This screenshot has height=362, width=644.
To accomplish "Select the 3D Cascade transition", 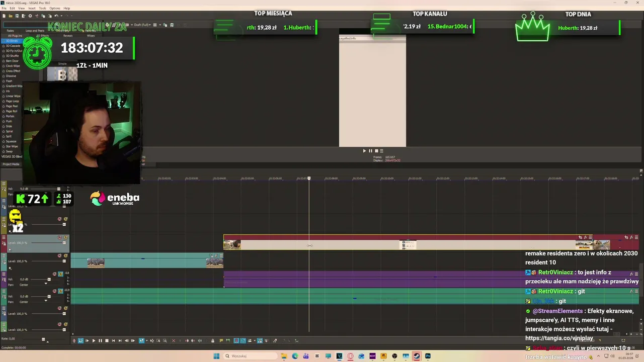I will coord(13,46).
